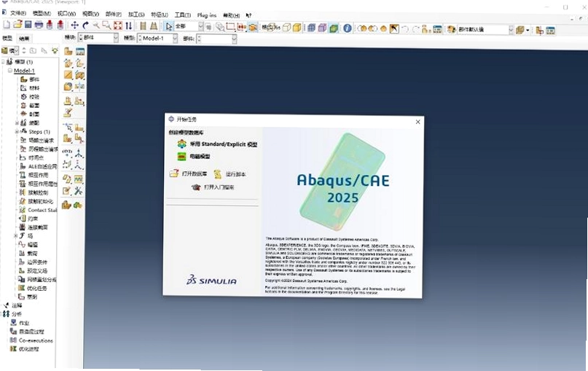
Task: Click 打开入门指南 (Getting Started guide) link
Action: coord(219,187)
